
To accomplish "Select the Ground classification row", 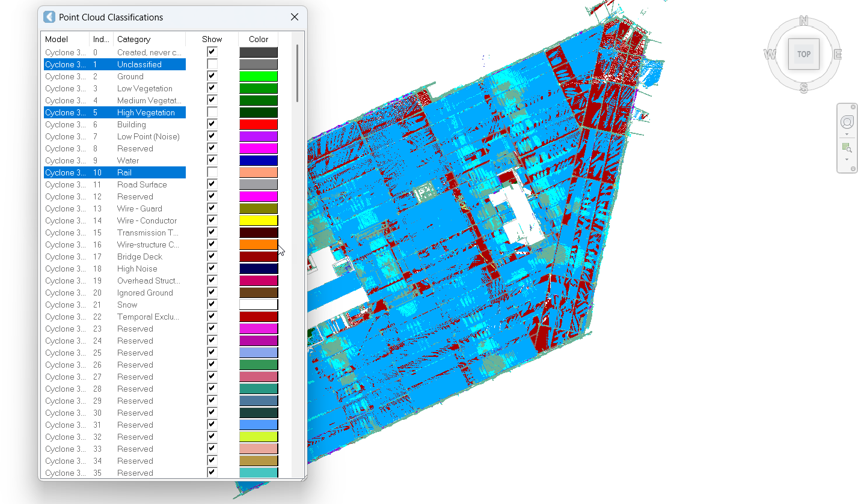I will [x=130, y=76].
